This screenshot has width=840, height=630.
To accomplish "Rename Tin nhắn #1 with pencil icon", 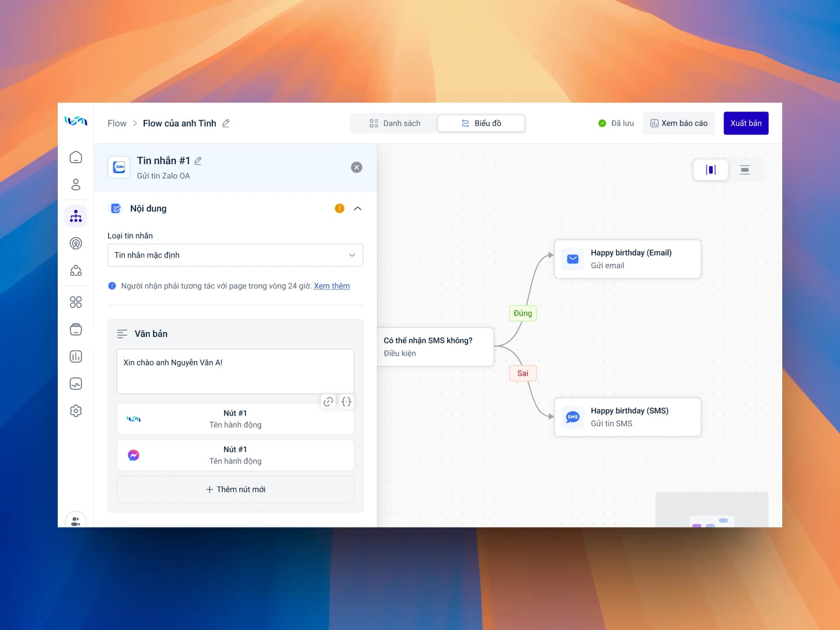I will [x=198, y=161].
